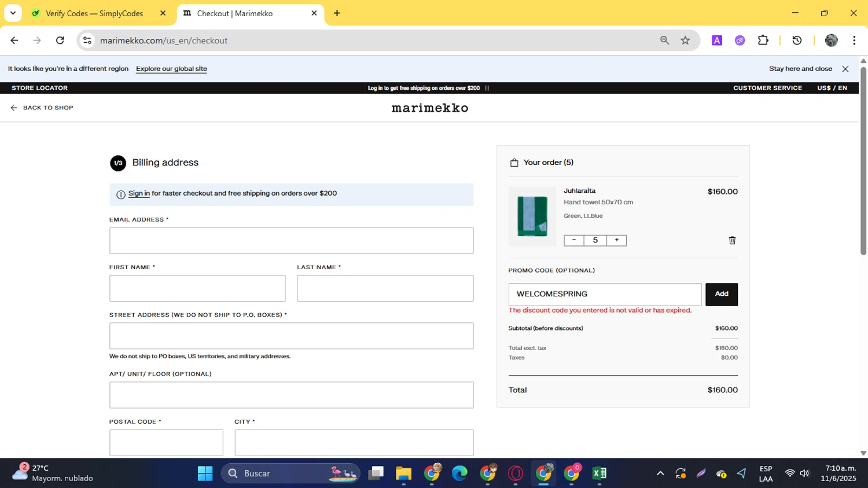The image size is (868, 488).
Task: Delete Juhlaraita towel with trash icon
Action: (x=732, y=240)
